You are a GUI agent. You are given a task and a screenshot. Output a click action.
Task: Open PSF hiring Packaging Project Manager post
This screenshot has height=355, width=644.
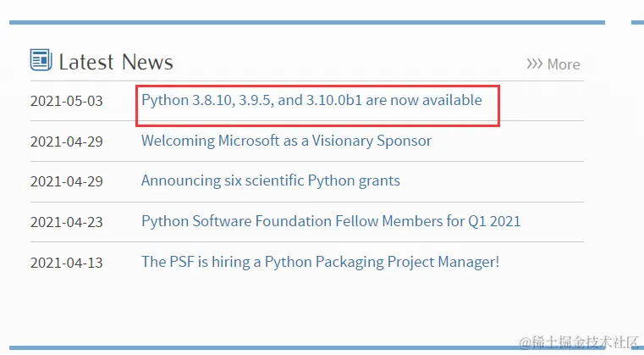tap(320, 262)
